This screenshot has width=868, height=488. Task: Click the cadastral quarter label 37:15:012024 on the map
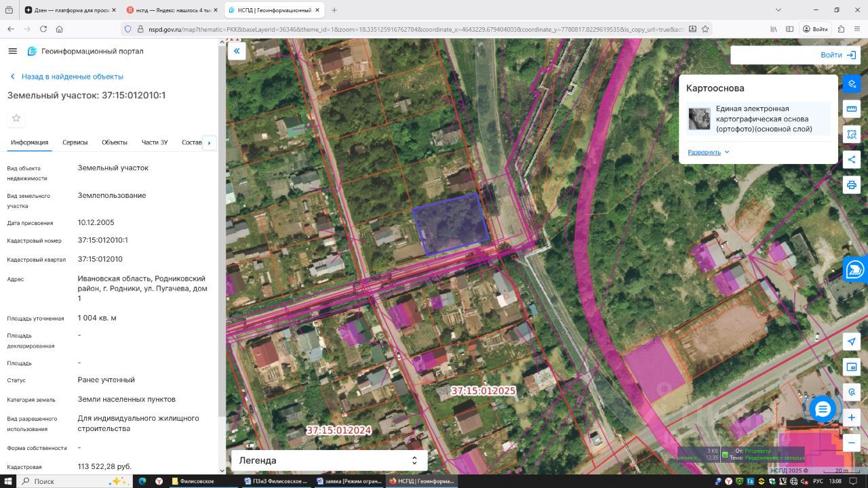coord(339,430)
